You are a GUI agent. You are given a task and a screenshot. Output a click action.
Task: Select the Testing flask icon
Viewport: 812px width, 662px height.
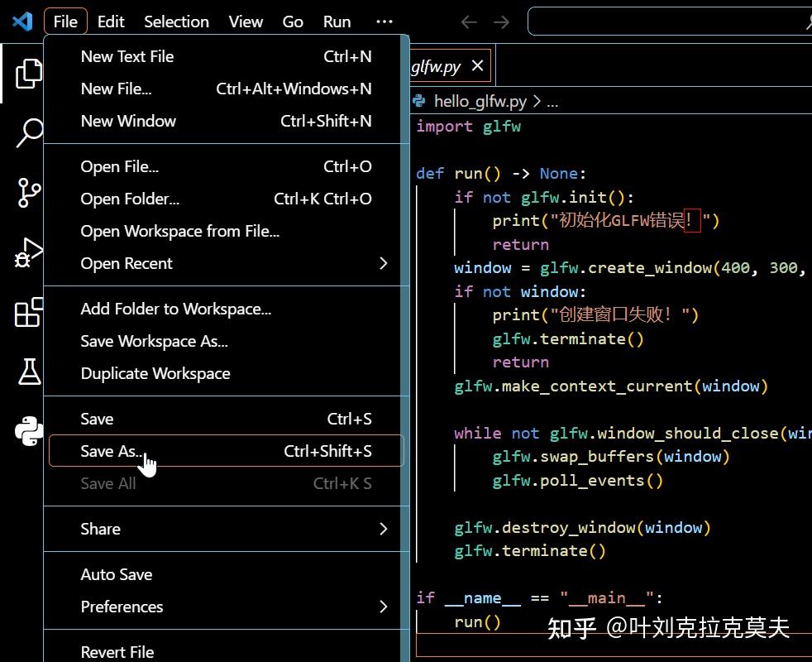coord(28,372)
